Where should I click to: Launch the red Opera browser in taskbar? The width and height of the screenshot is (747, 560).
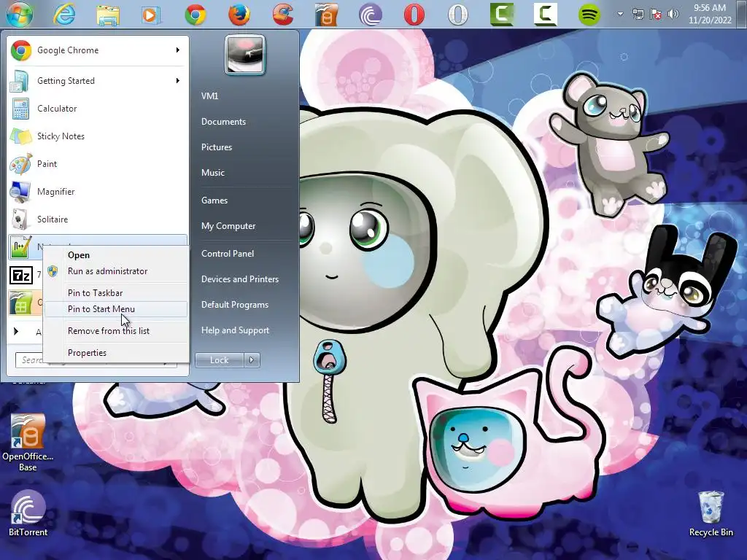pos(414,15)
